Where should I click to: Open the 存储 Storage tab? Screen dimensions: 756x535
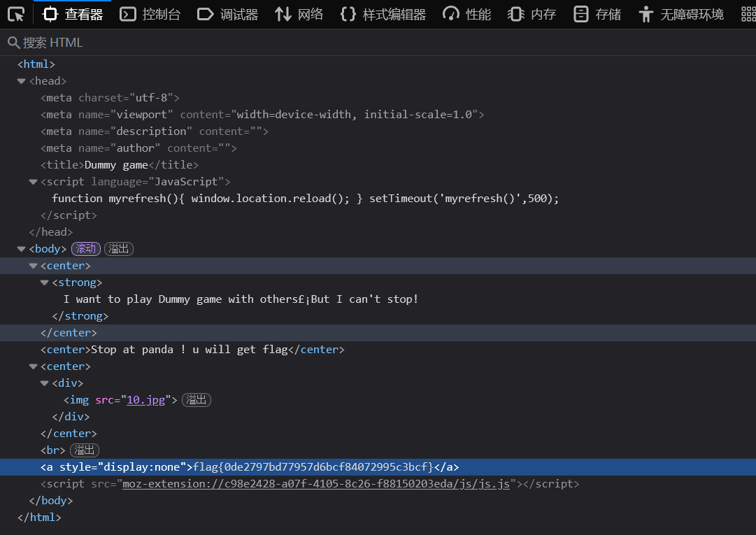(597, 15)
